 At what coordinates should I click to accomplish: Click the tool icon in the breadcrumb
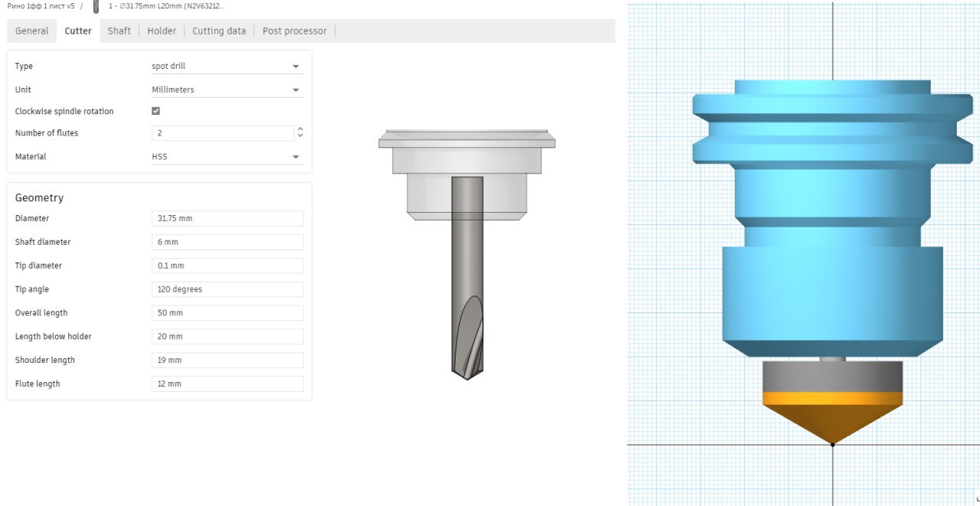click(x=96, y=6)
